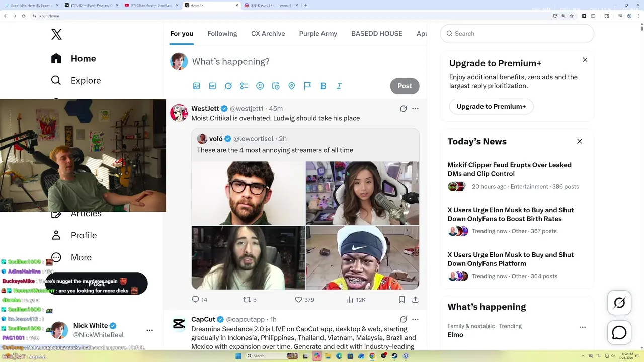This screenshot has height=362, width=644.
Task: Open Steam from the taskbar
Action: click(x=394, y=356)
